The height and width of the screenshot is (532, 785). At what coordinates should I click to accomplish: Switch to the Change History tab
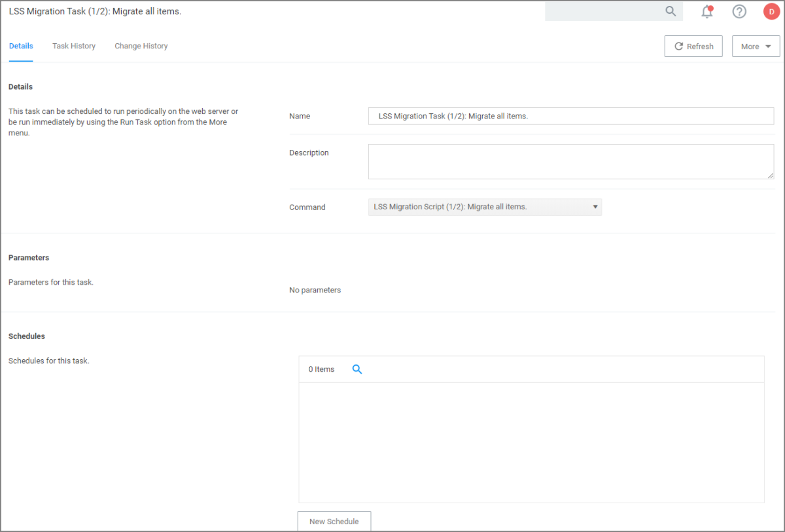click(141, 46)
